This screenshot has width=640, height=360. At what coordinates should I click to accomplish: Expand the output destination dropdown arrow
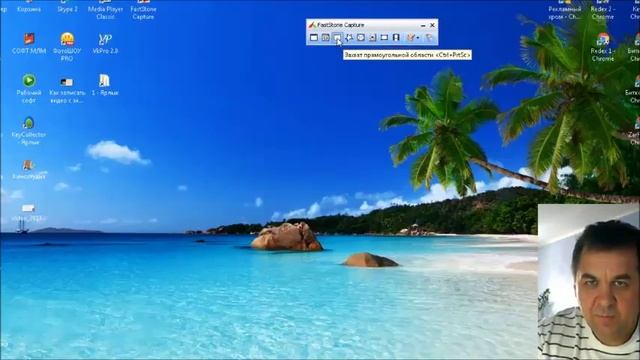tap(418, 38)
